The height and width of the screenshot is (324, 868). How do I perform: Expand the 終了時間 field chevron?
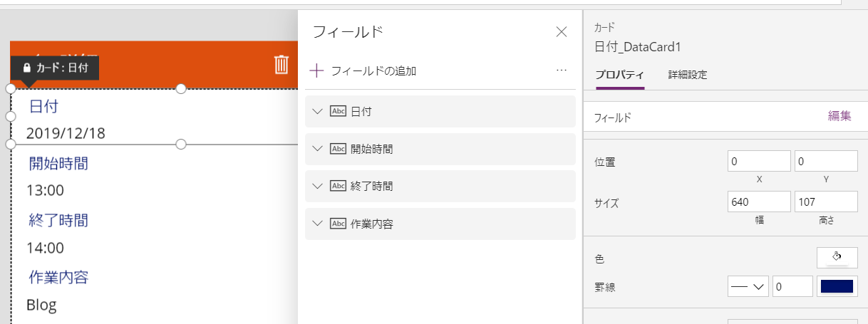click(x=318, y=186)
